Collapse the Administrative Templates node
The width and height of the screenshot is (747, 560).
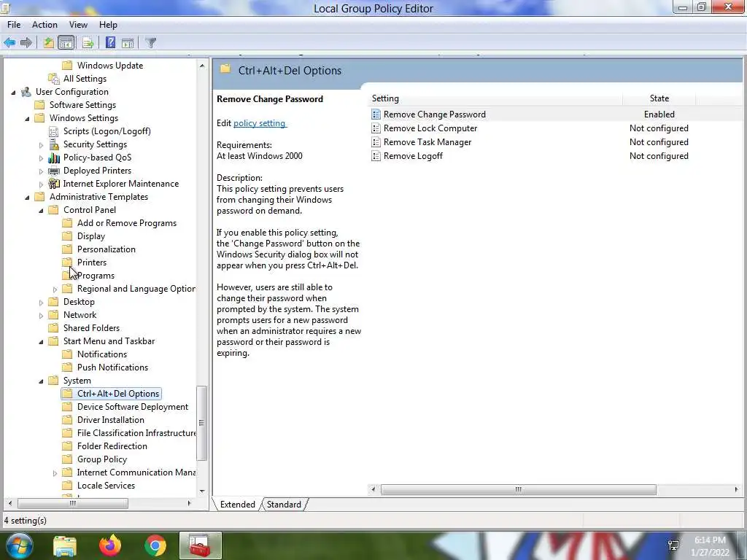[27, 197]
